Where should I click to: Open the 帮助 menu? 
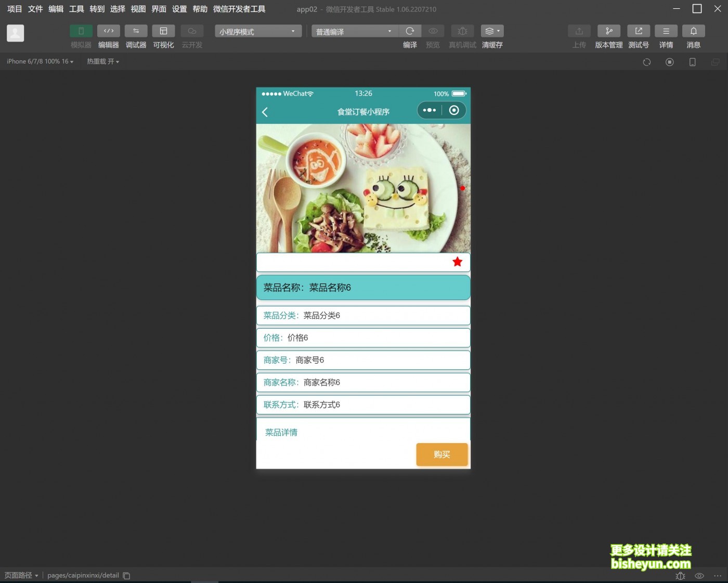pos(200,9)
